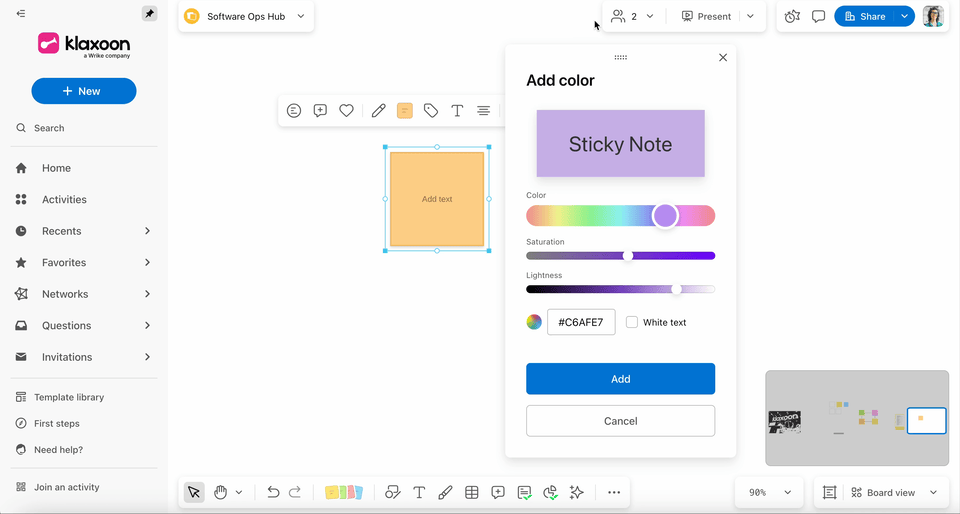Expand the Invitations chevron

(147, 357)
